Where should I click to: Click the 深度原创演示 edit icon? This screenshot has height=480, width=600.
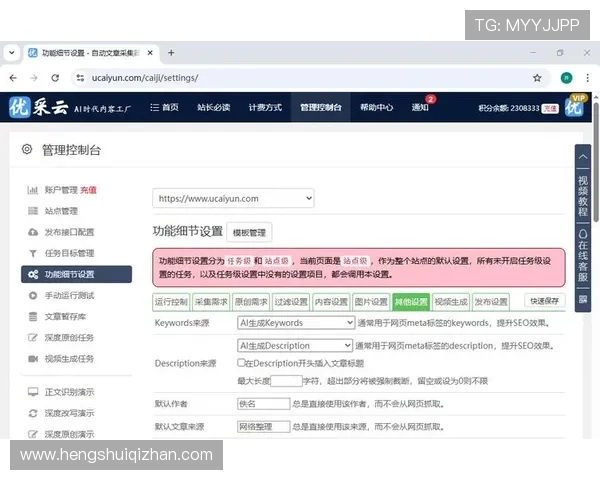[x=33, y=434]
